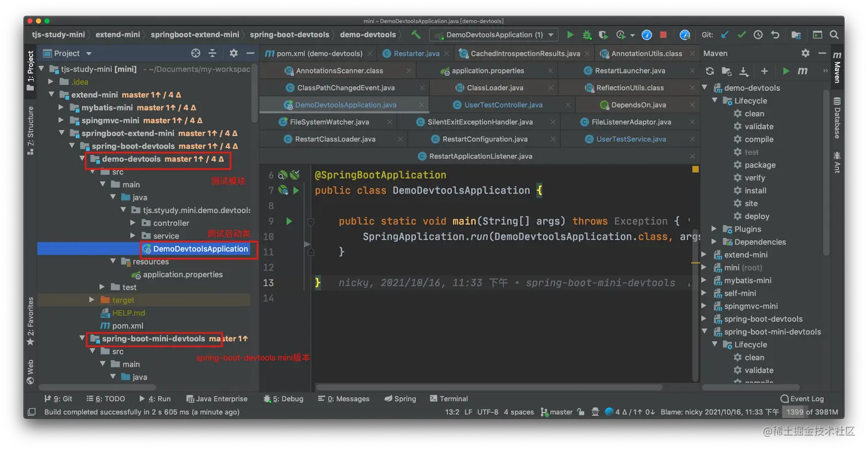The width and height of the screenshot is (868, 450).
Task: Build project with the hammer icon
Action: coord(416,35)
